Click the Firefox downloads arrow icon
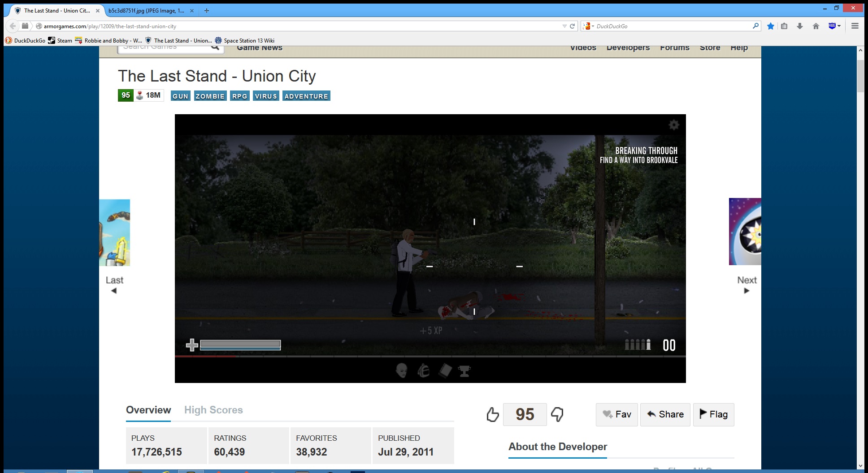The width and height of the screenshot is (868, 473). tap(799, 26)
